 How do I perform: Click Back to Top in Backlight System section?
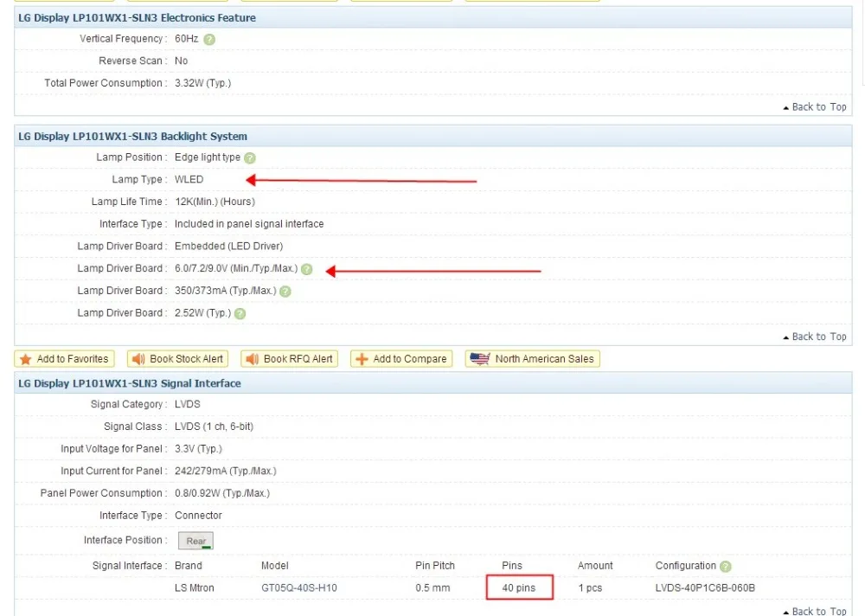click(815, 337)
